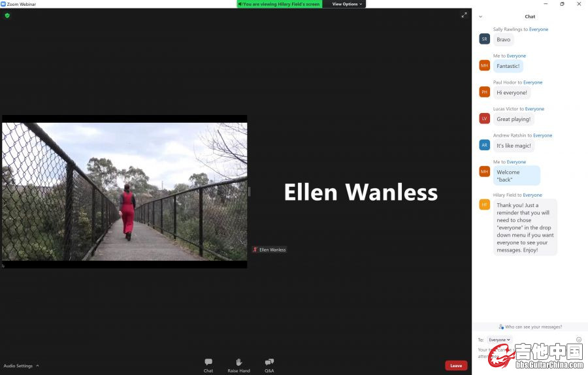
Task: Click Paul Hodor's PH avatar
Action: click(x=484, y=92)
